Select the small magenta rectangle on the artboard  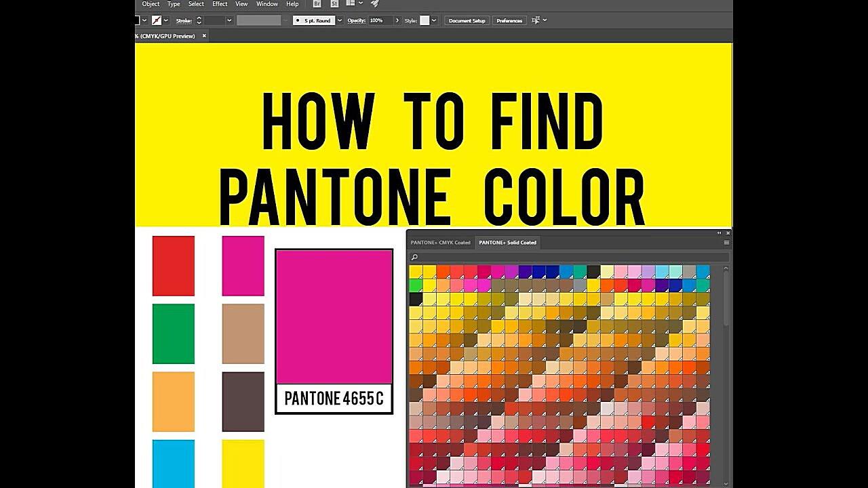coord(243,266)
